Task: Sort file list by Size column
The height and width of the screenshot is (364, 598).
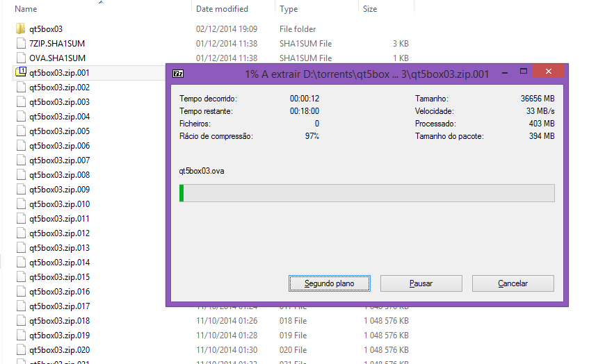Action: pos(369,9)
